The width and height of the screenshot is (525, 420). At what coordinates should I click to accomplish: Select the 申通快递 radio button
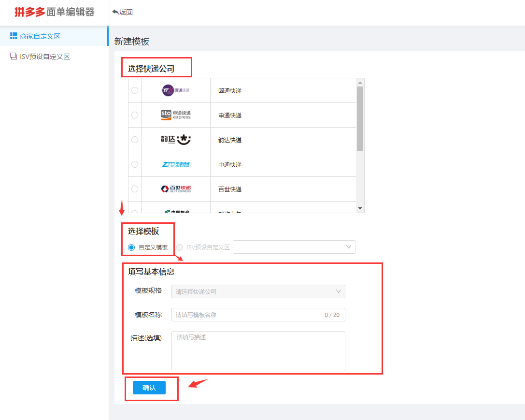[135, 115]
